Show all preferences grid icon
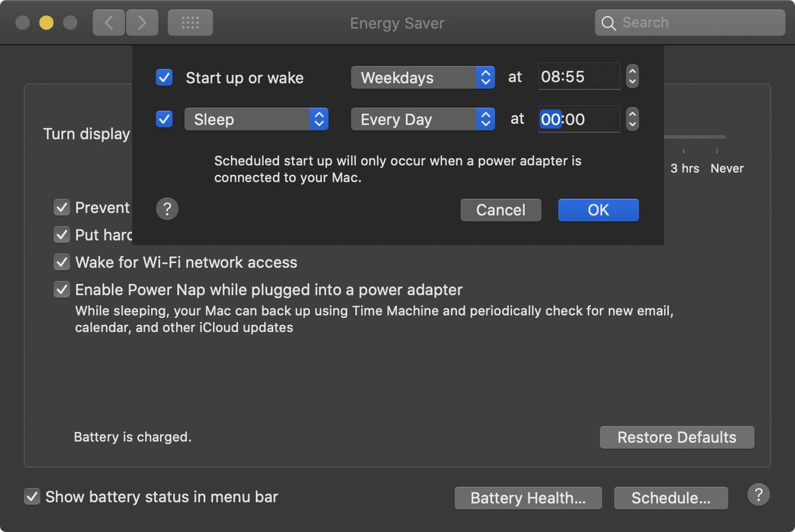This screenshot has width=795, height=532. click(190, 23)
